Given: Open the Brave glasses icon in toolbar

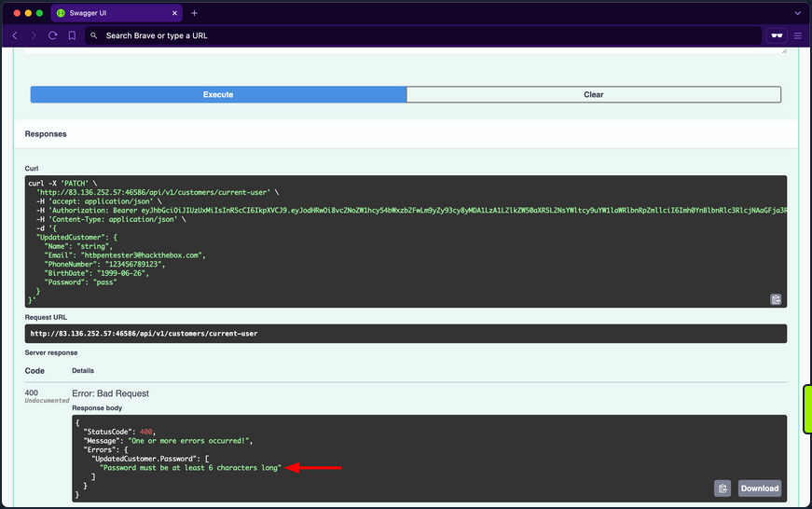Looking at the screenshot, I should click(x=776, y=35).
